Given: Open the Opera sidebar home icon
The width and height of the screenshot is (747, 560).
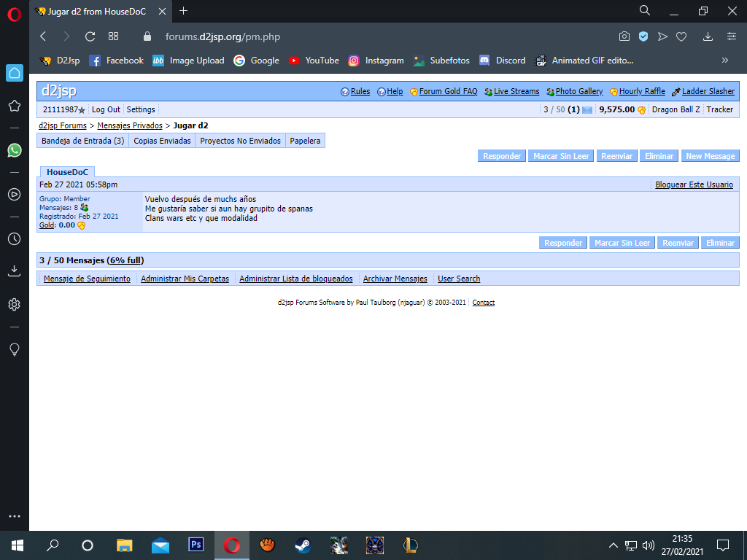Looking at the screenshot, I should (x=15, y=73).
